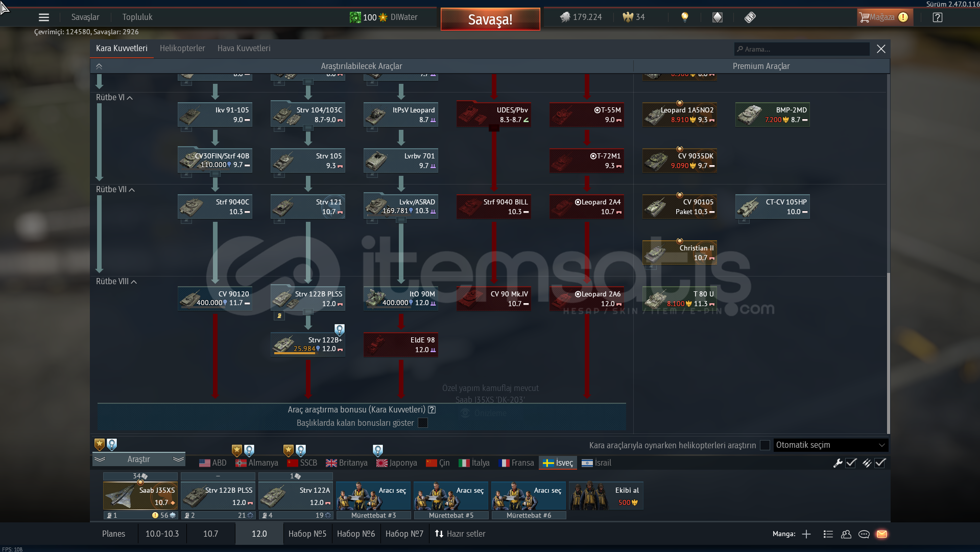The image size is (980, 552).
Task: Expand the Strv 104/103C vehicle group
Action: pyautogui.click(x=308, y=128)
